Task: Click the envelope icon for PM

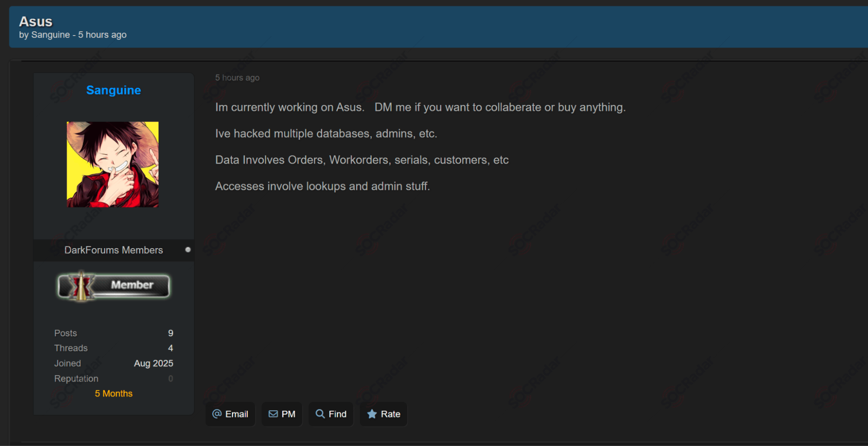Action: coord(273,414)
